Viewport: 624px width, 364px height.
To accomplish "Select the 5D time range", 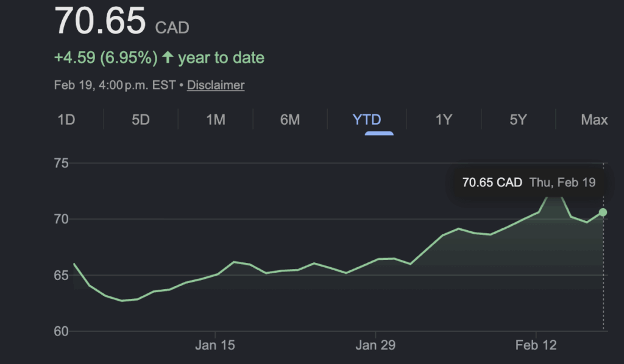I will coord(141,120).
